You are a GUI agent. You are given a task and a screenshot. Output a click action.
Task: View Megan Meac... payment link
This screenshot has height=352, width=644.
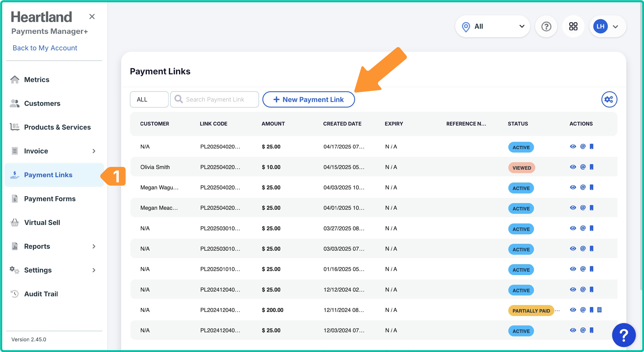[573, 208]
